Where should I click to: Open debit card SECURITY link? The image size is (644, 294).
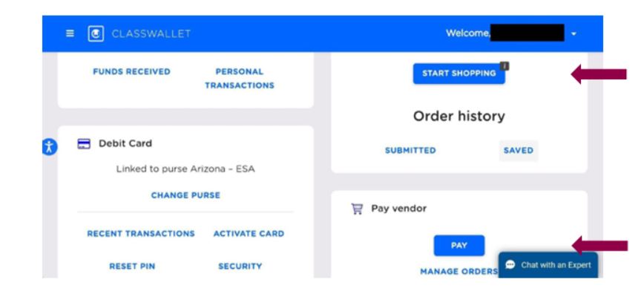[240, 267]
